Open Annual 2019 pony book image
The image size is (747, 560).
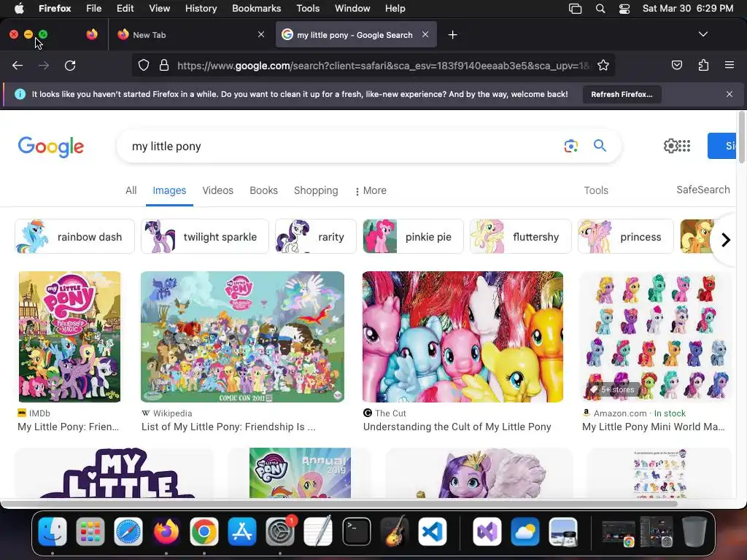300,472
